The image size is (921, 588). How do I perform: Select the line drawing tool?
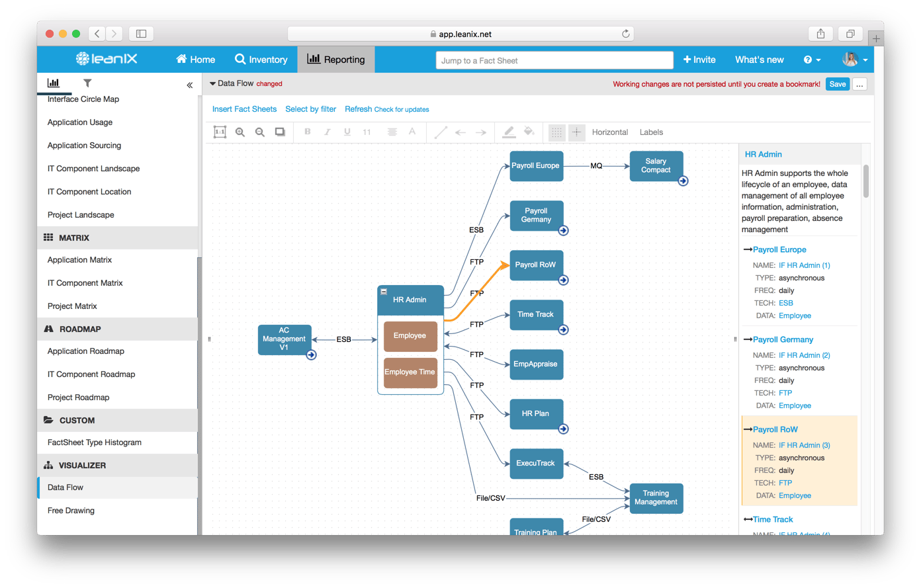pos(441,132)
